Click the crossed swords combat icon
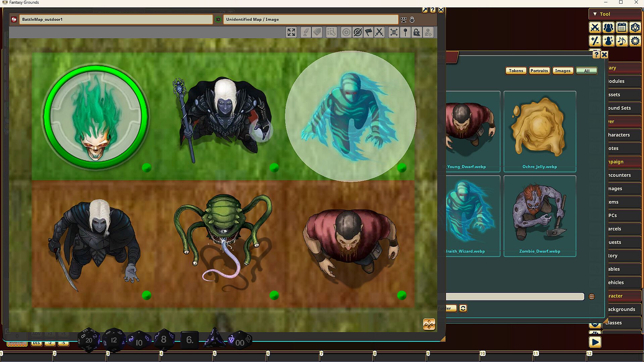Screen dimensions: 644x362 tap(380, 32)
